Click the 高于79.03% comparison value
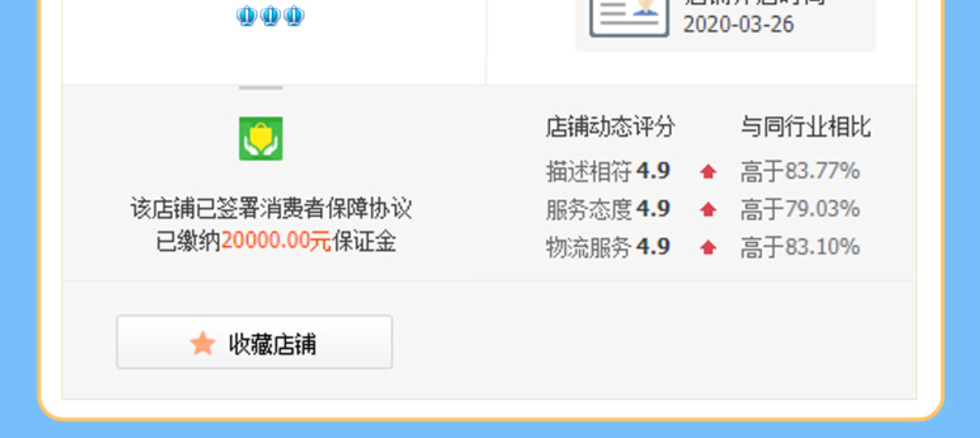 (800, 209)
